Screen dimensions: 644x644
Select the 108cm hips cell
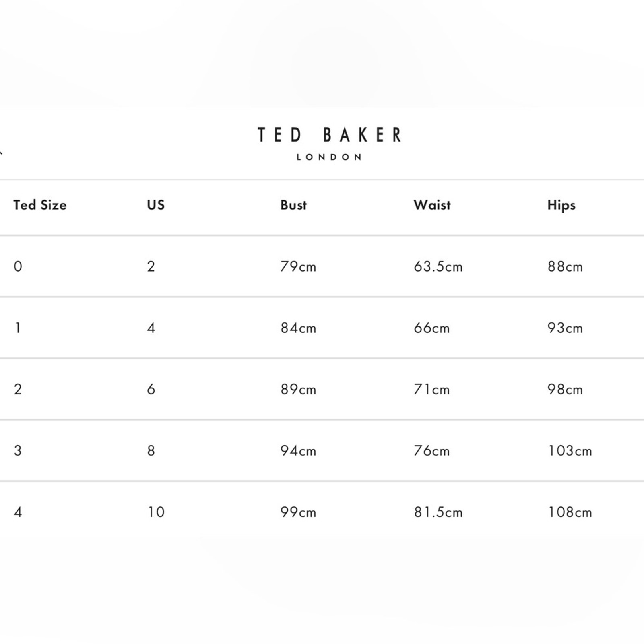[570, 512]
